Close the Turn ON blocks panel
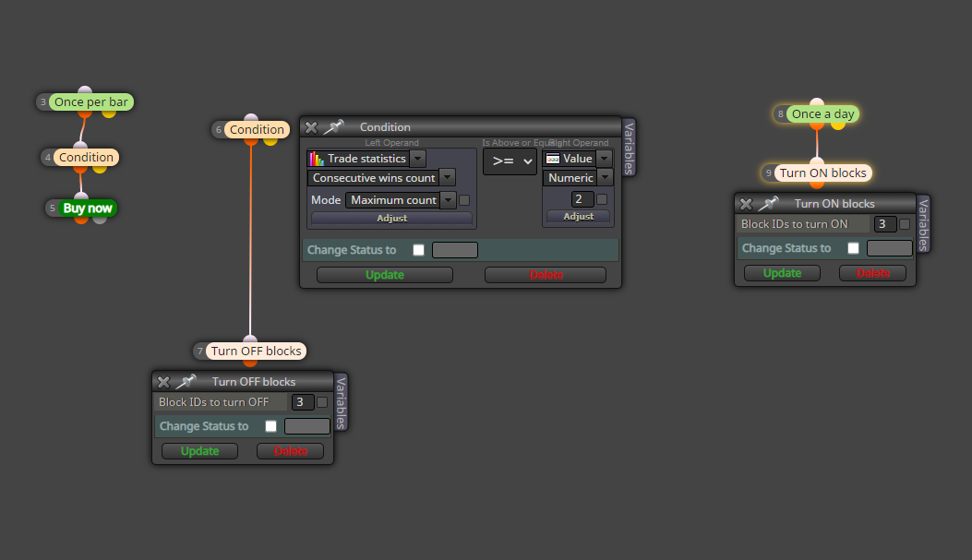The width and height of the screenshot is (972, 560). point(746,204)
